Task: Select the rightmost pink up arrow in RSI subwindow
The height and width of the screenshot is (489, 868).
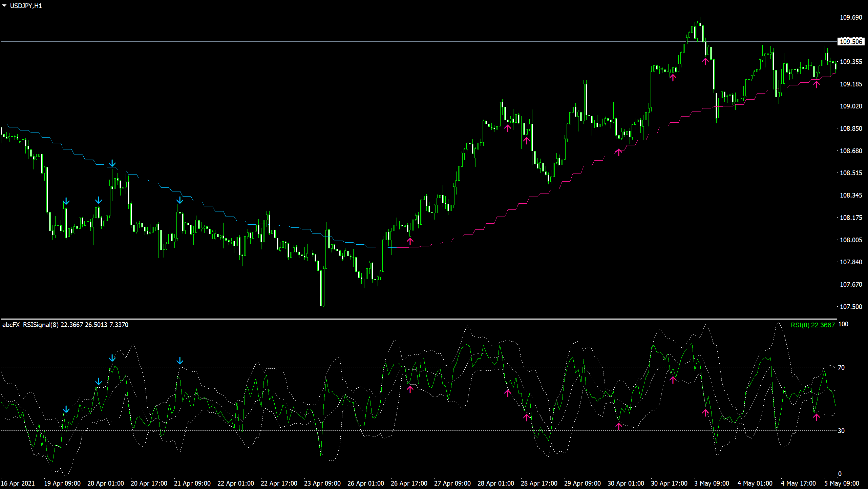Action: (816, 417)
